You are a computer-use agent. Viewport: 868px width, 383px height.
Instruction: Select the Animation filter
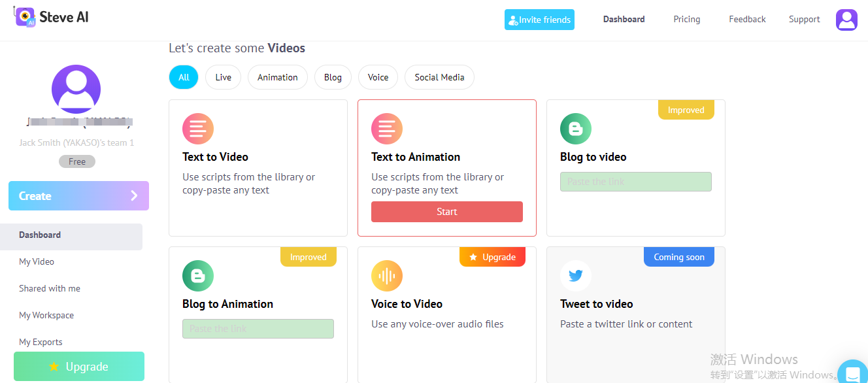click(278, 77)
